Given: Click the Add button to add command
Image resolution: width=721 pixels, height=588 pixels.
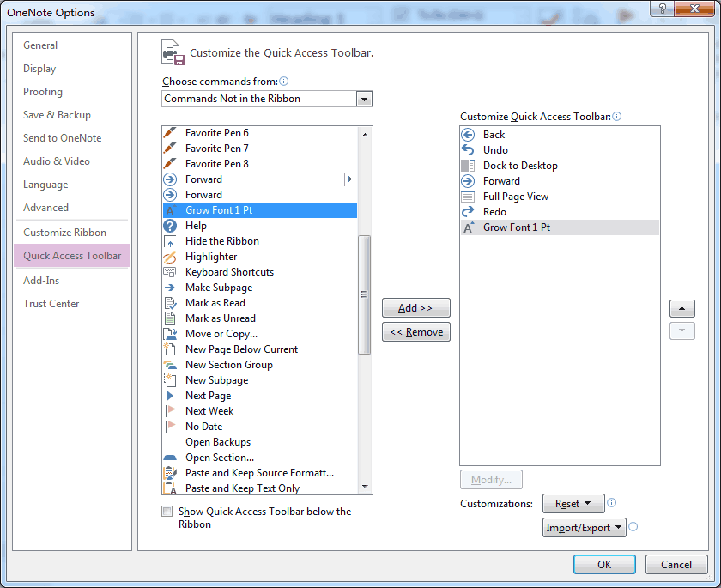Looking at the screenshot, I should (x=415, y=307).
